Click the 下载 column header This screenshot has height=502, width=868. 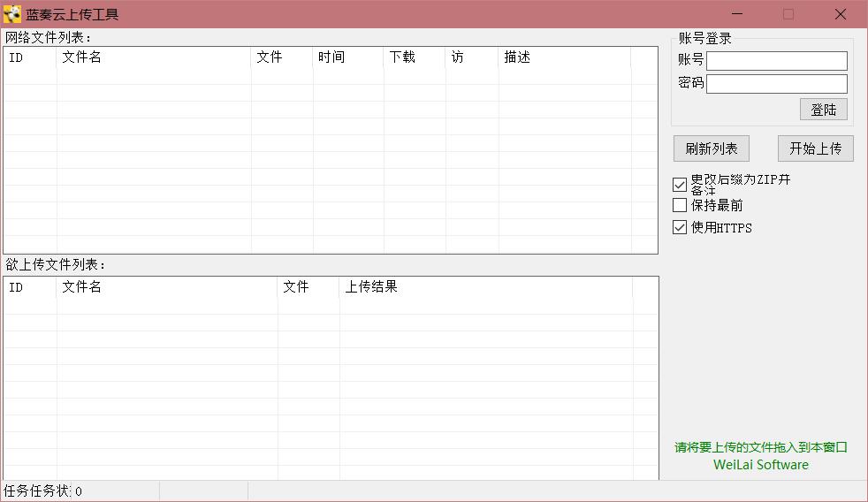[x=414, y=57]
